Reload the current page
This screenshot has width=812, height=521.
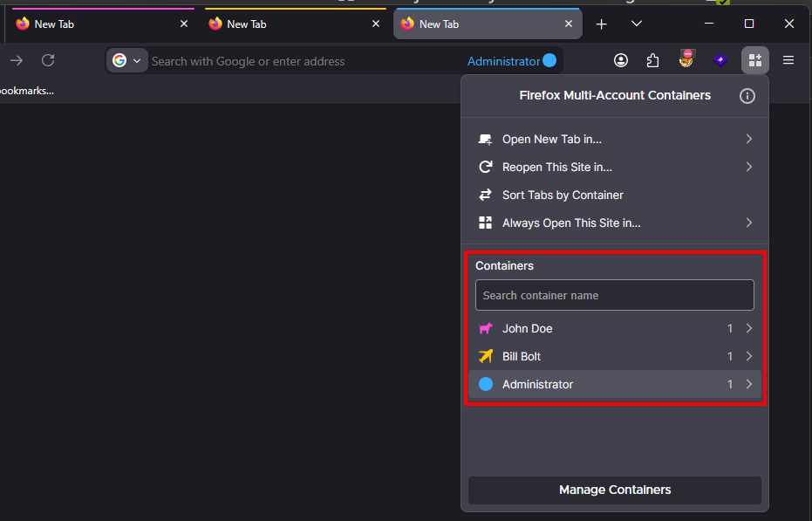pyautogui.click(x=48, y=61)
